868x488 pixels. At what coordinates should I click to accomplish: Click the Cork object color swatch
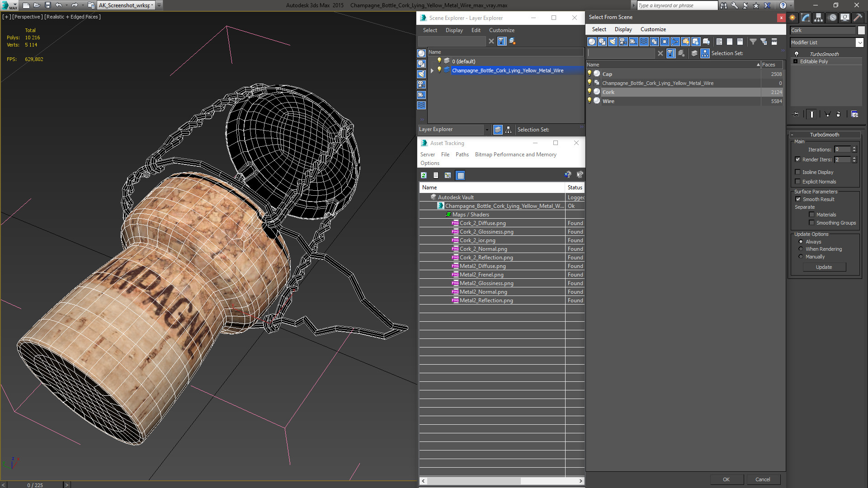point(861,30)
